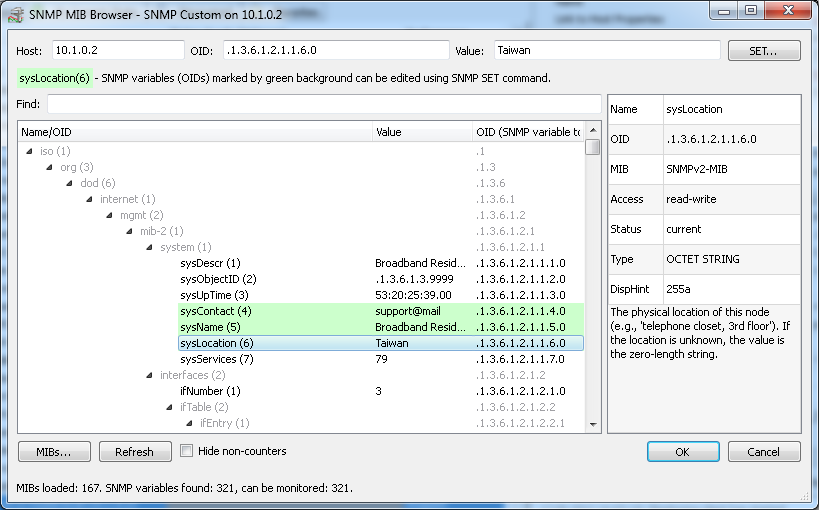
Task: Select the sysContact (4) row
Action: click(216, 311)
